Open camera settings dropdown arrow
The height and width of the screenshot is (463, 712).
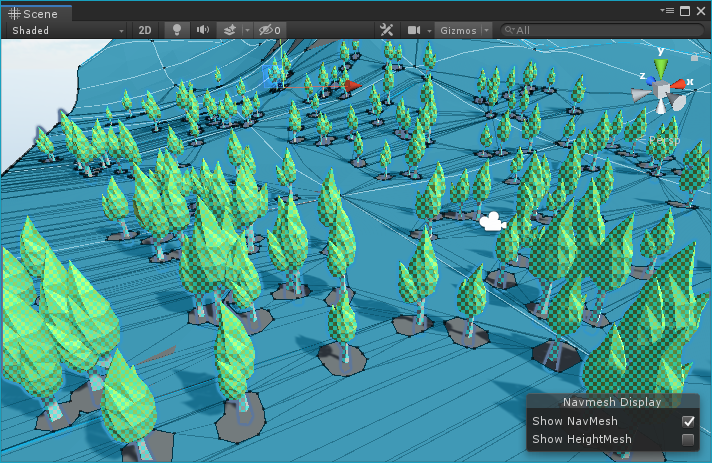click(429, 31)
